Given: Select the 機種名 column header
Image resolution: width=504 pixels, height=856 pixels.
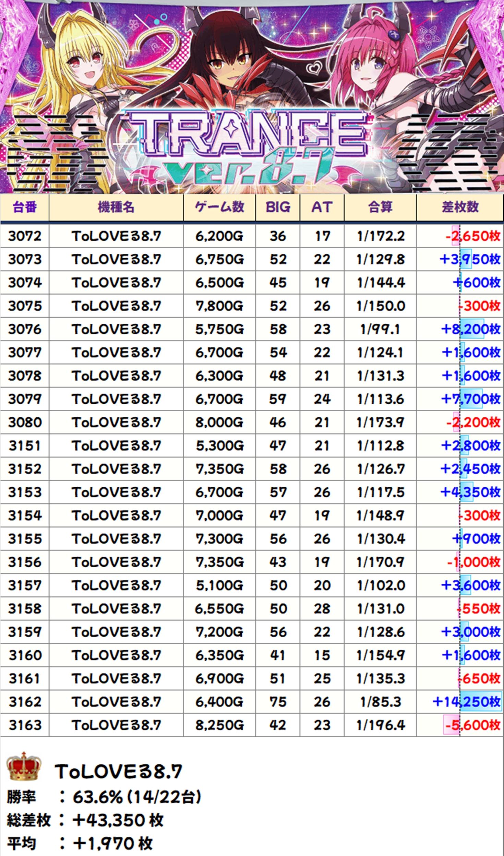Looking at the screenshot, I should point(116,207).
